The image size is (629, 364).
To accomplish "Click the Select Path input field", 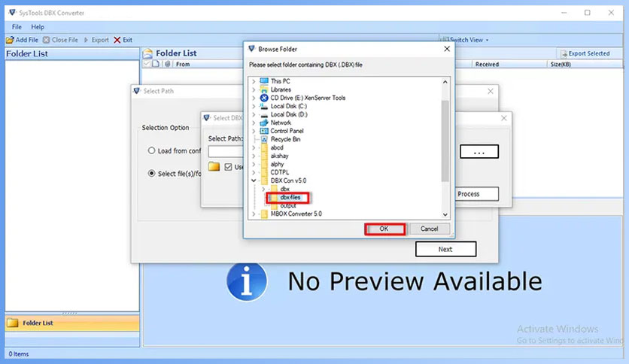I will [226, 151].
